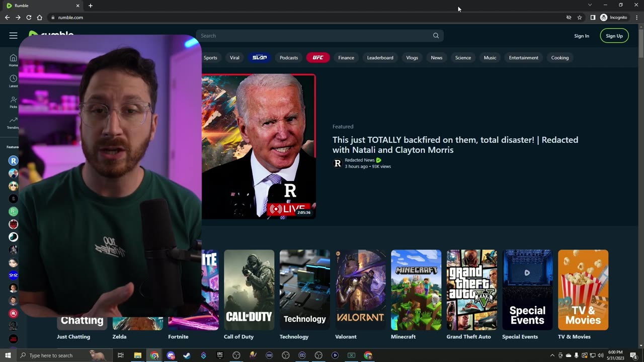
Task: Open the Technology category thumbnail
Action: (x=305, y=290)
